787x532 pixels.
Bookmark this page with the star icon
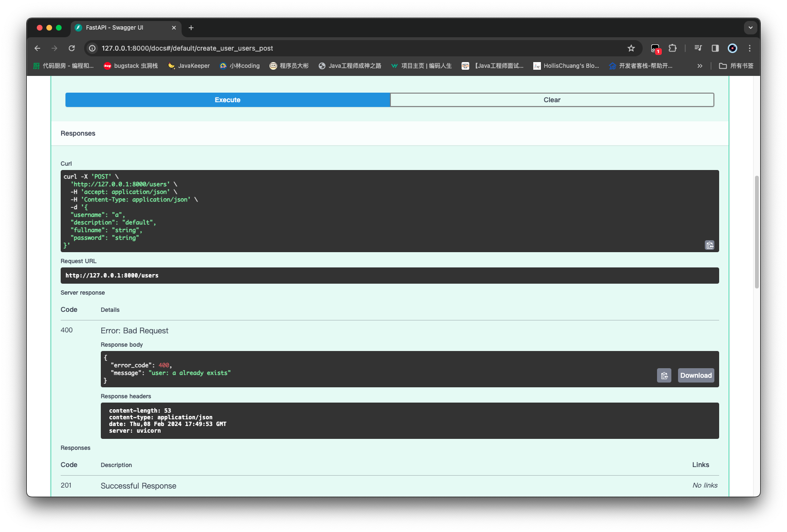[631, 48]
